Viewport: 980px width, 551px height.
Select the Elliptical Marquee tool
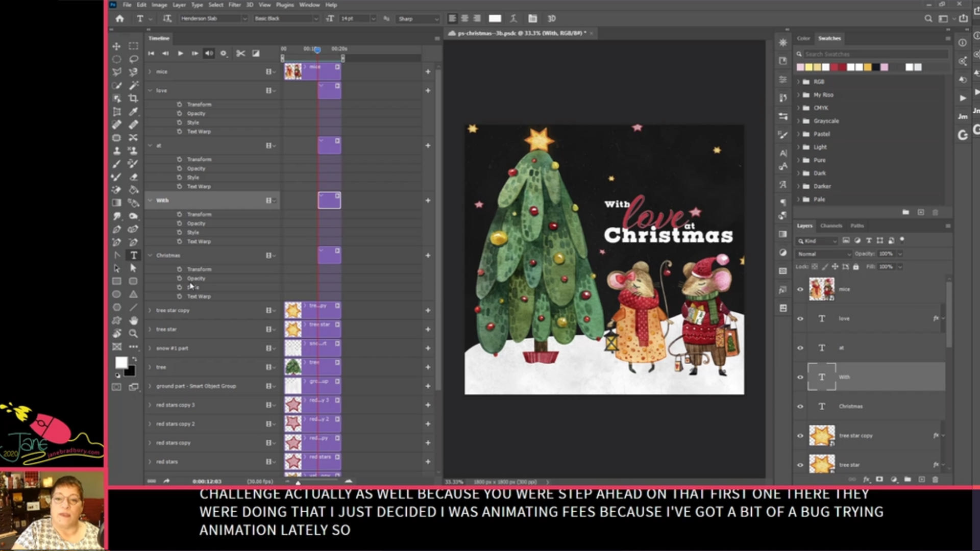pos(117,59)
